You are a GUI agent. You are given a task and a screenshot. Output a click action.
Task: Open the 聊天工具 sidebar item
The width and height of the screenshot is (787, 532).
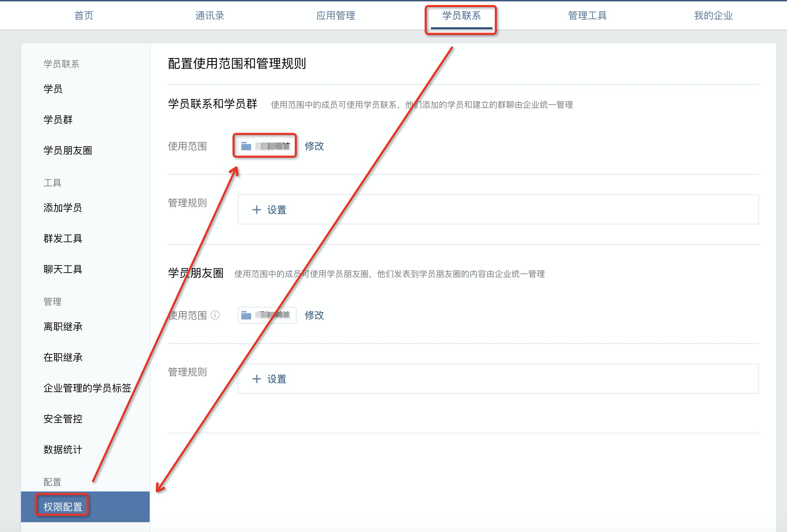coord(63,269)
